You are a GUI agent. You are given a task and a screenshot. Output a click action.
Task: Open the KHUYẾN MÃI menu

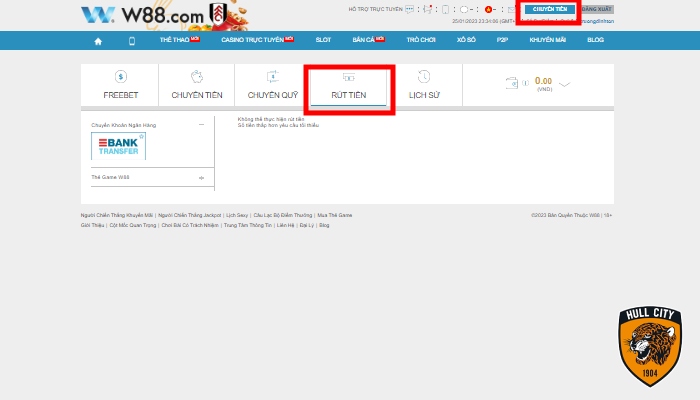coord(547,40)
